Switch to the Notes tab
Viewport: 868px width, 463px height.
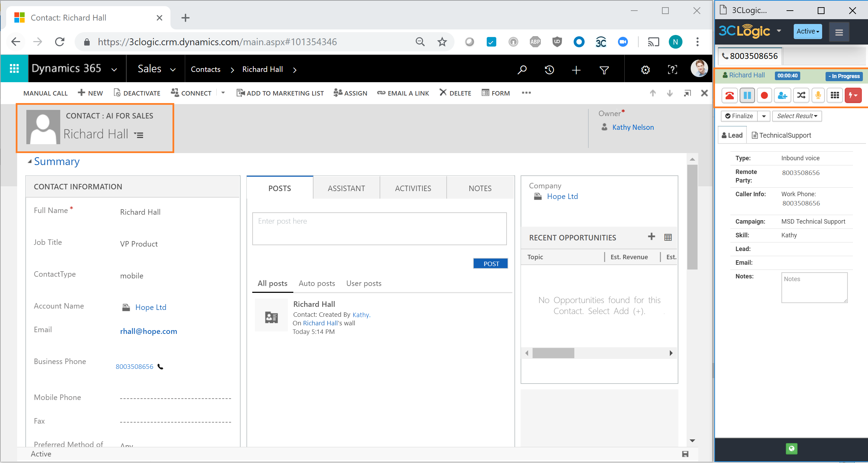pos(480,188)
